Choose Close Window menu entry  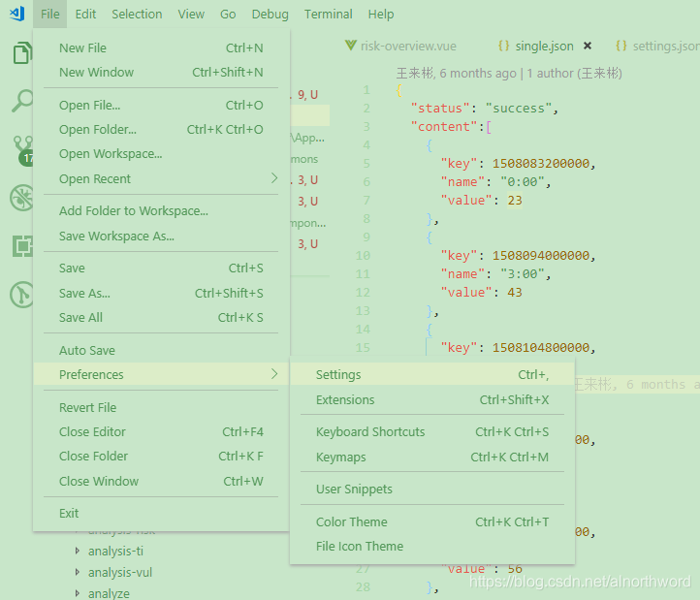pos(161,481)
